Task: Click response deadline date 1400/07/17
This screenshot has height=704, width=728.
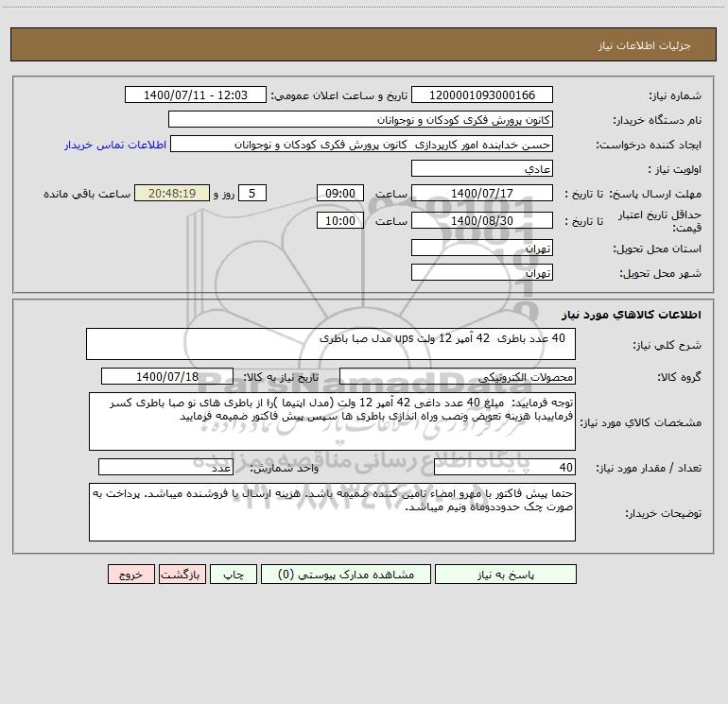Action: 482,193
